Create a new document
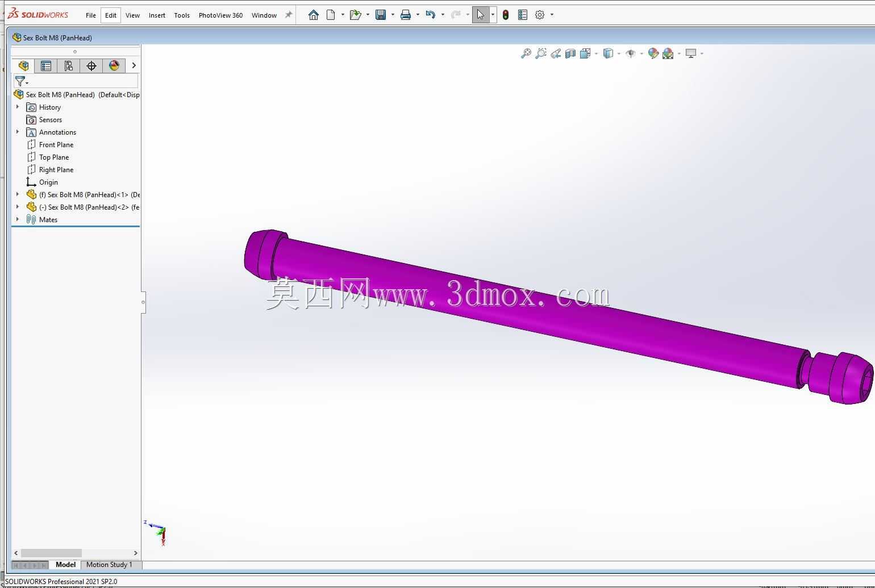 coord(331,15)
